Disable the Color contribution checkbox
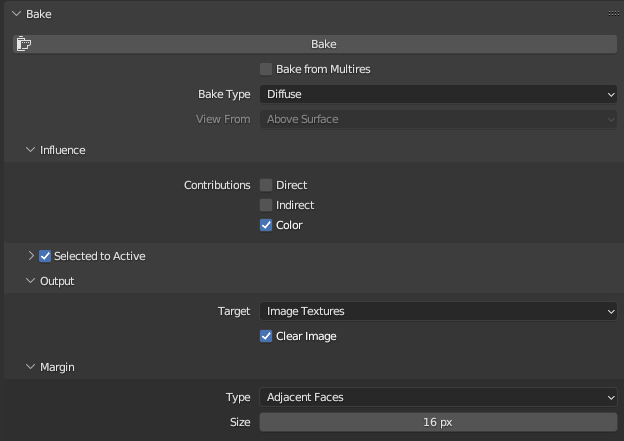624x441 pixels. tap(266, 225)
